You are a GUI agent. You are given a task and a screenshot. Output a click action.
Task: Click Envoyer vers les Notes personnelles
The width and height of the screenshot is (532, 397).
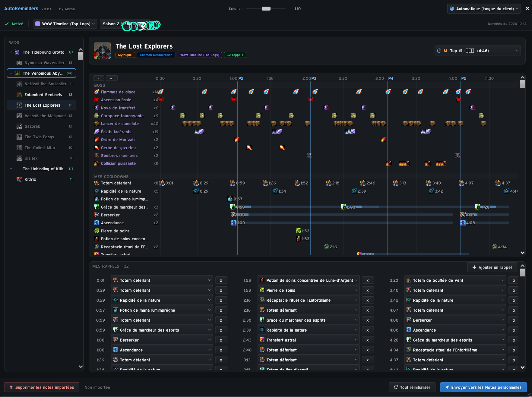point(483,387)
